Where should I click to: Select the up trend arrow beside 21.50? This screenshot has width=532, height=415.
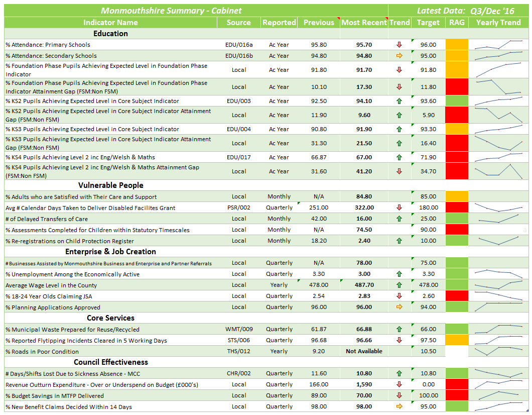pyautogui.click(x=400, y=143)
